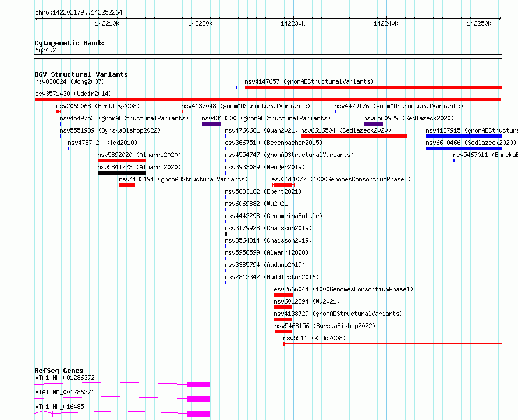Open nsv4760681 (Quan2021) label

pyautogui.click(x=261, y=130)
